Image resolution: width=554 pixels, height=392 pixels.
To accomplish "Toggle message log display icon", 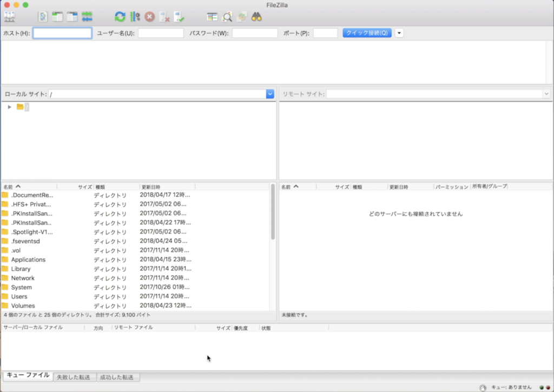I will coord(43,17).
